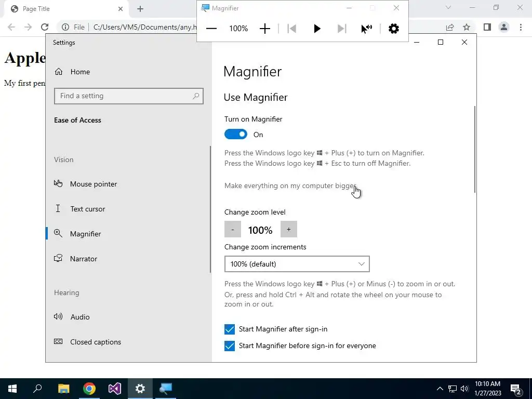
Task: Click the search magnifier icon in Find a setting
Action: coord(196,96)
